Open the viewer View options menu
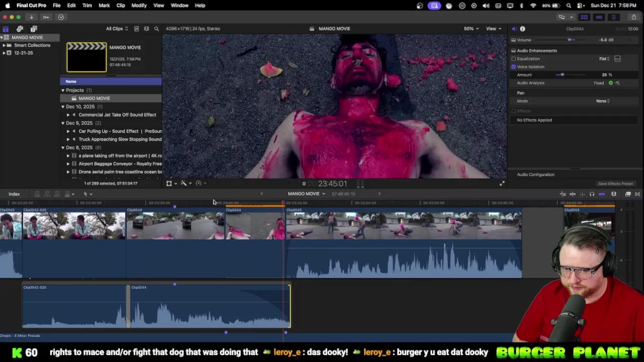Screen dimensions: 644x362 pos(493,29)
